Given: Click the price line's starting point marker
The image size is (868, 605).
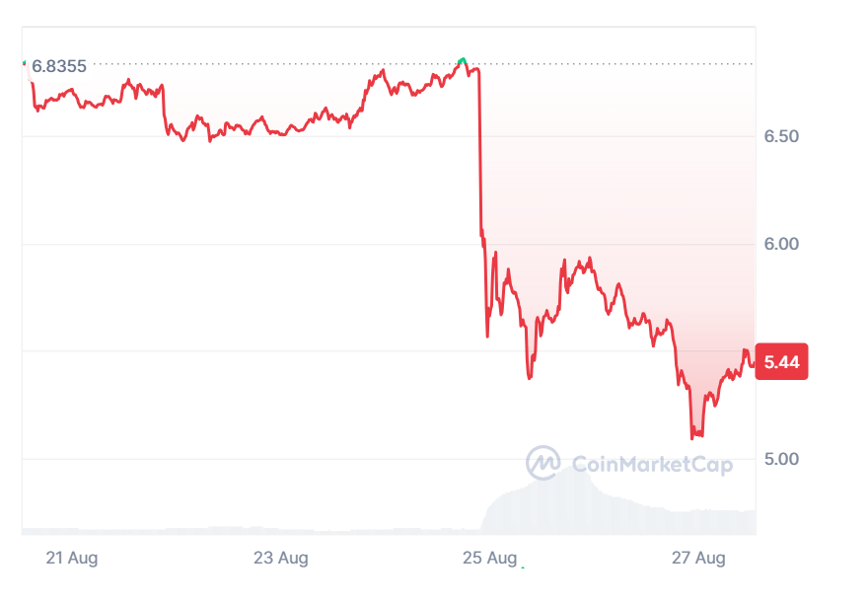Looking at the screenshot, I should pos(25,64).
